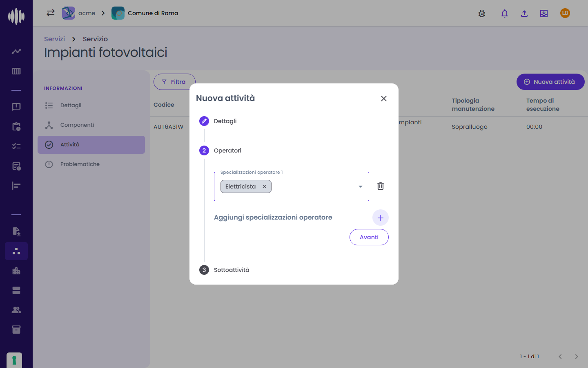The image size is (588, 368).
Task: Click the upload icon in the top bar
Action: click(524, 13)
